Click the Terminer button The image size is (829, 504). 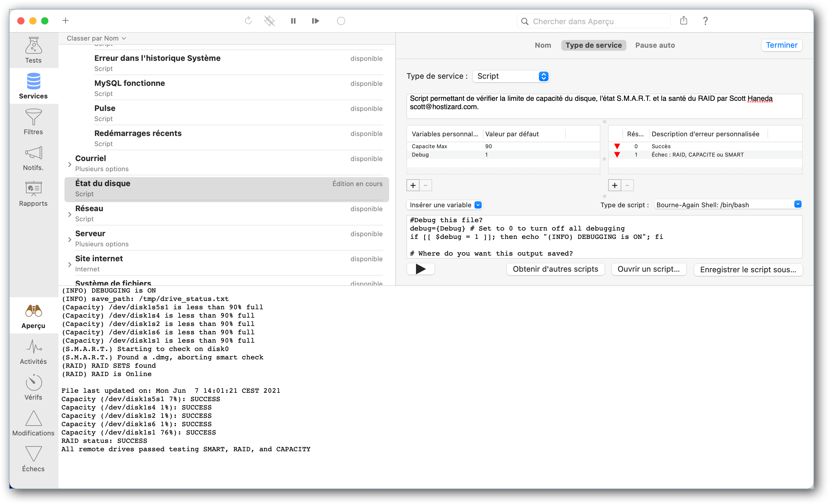(782, 45)
